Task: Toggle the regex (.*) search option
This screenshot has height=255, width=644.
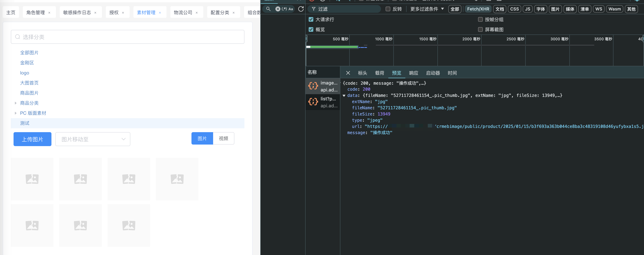Action: tap(284, 9)
